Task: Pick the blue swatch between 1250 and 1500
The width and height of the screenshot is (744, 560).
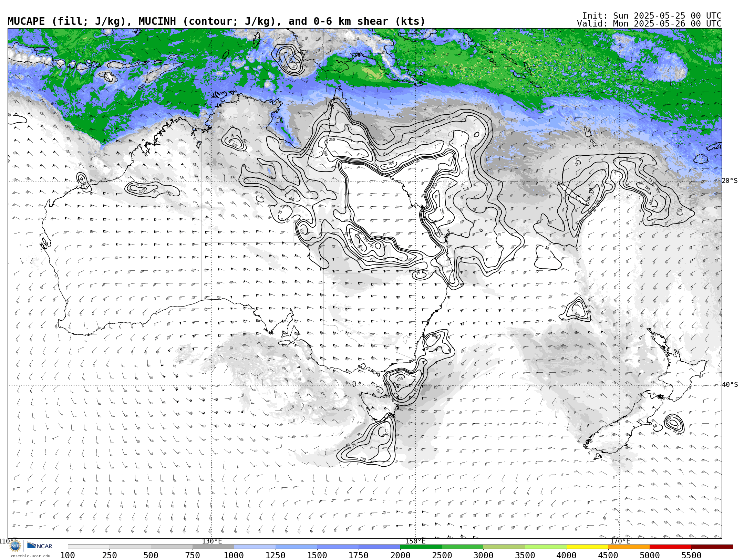Action: tap(296, 547)
